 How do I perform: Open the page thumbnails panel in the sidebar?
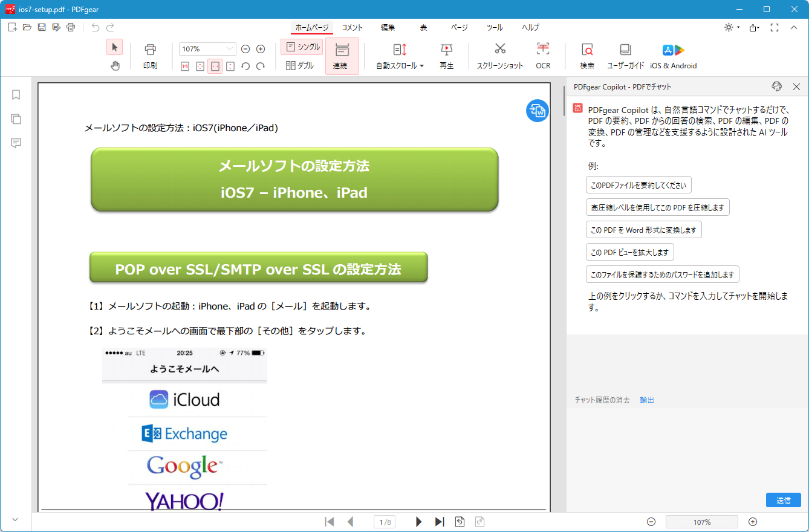16,119
